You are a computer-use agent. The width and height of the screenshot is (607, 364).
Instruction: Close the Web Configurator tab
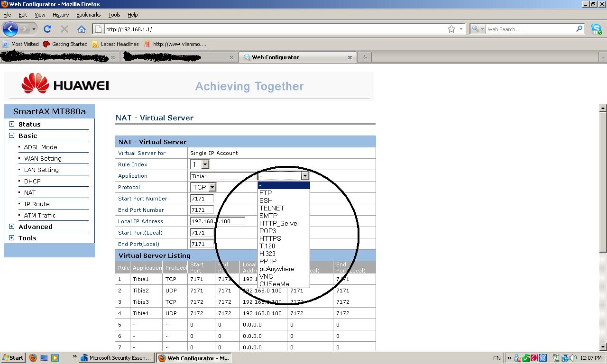tap(350, 57)
